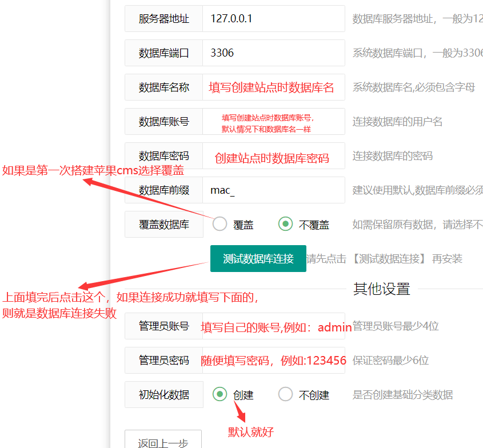Focus the 数据库端口 field showing 3306
This screenshot has height=448, width=483.
[273, 53]
